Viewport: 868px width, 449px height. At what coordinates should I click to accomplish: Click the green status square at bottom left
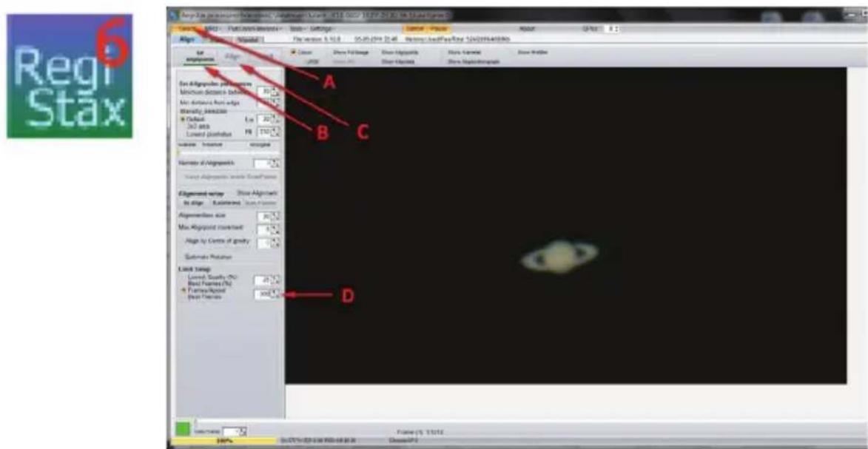pos(183,428)
